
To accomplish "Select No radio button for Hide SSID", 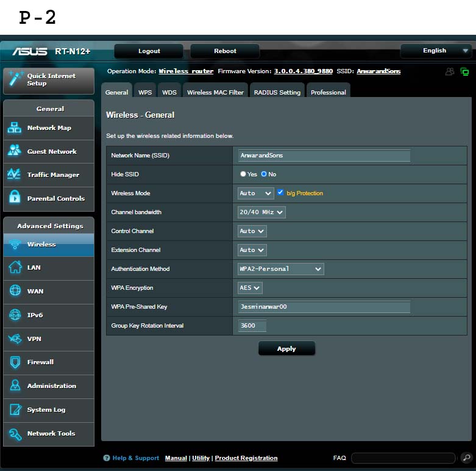I will tap(264, 174).
